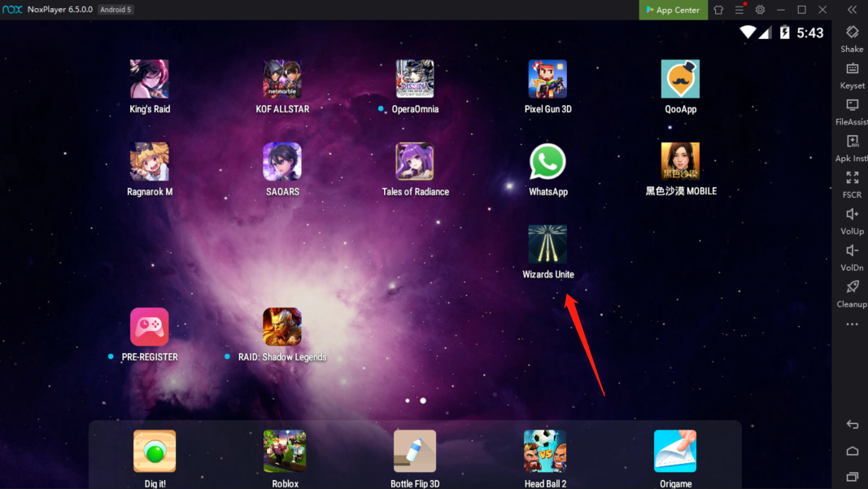Launch Roblox from the dock
The width and height of the screenshot is (868, 489).
[x=285, y=452]
